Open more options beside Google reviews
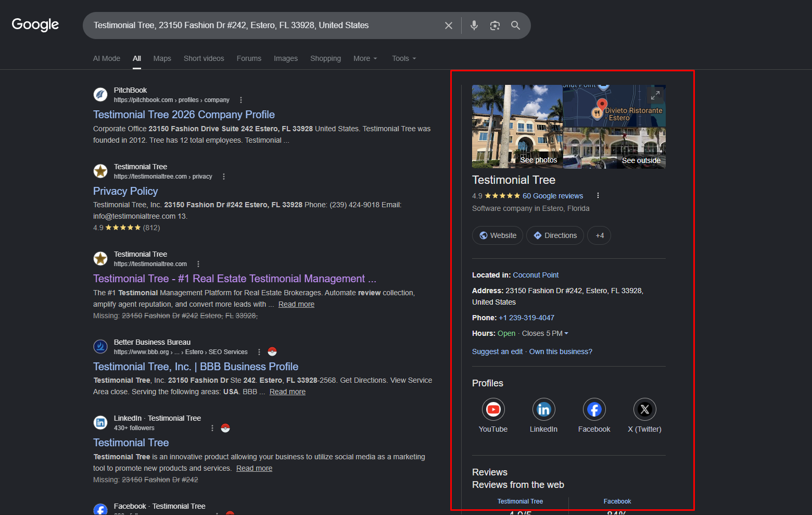The height and width of the screenshot is (515, 812). tap(598, 196)
